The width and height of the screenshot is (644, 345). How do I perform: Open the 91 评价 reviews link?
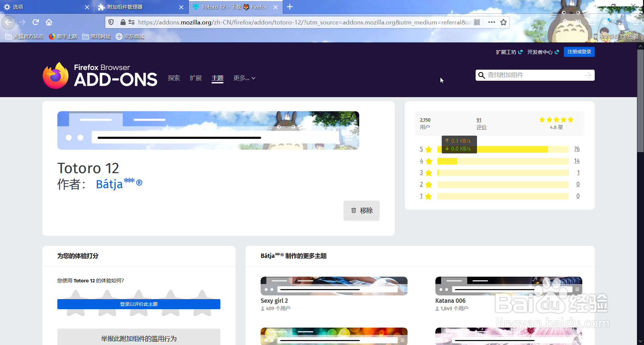click(481, 124)
